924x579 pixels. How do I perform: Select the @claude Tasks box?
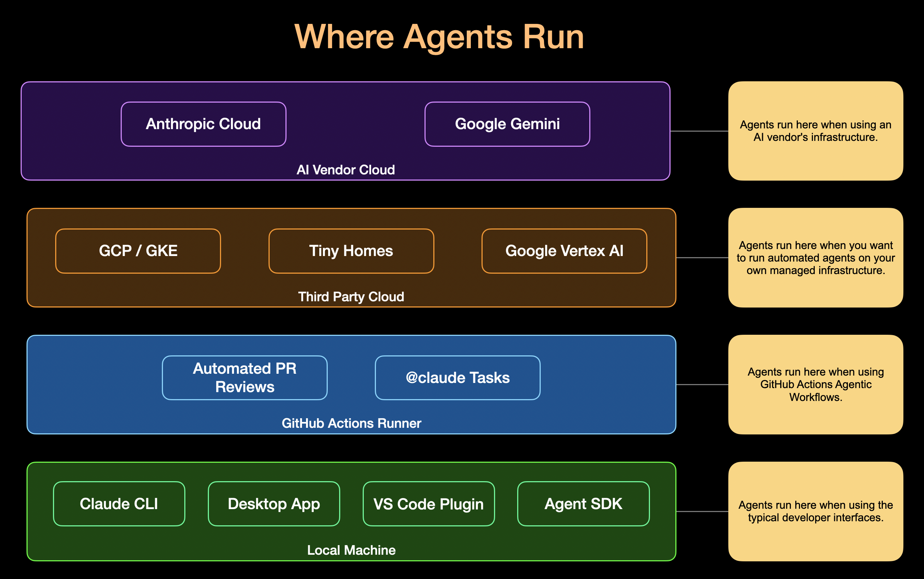pyautogui.click(x=458, y=377)
